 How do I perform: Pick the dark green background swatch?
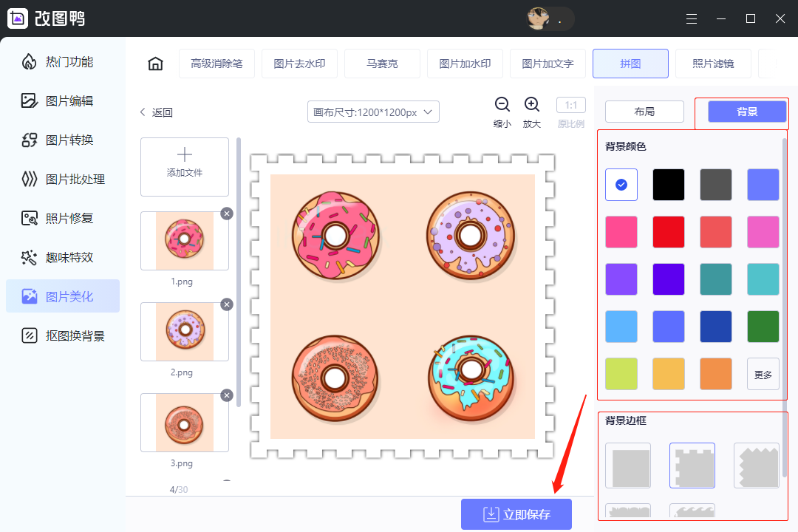click(763, 327)
